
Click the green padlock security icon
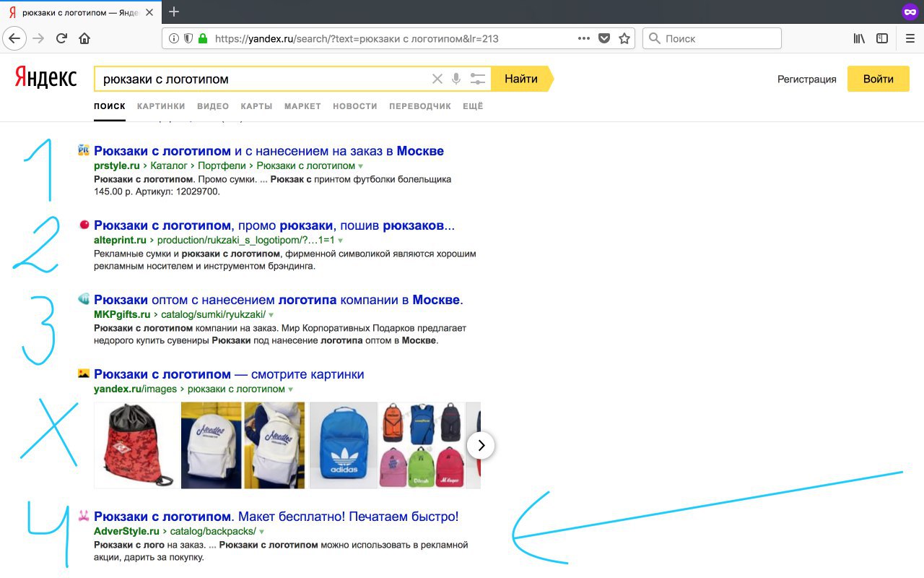click(x=202, y=38)
